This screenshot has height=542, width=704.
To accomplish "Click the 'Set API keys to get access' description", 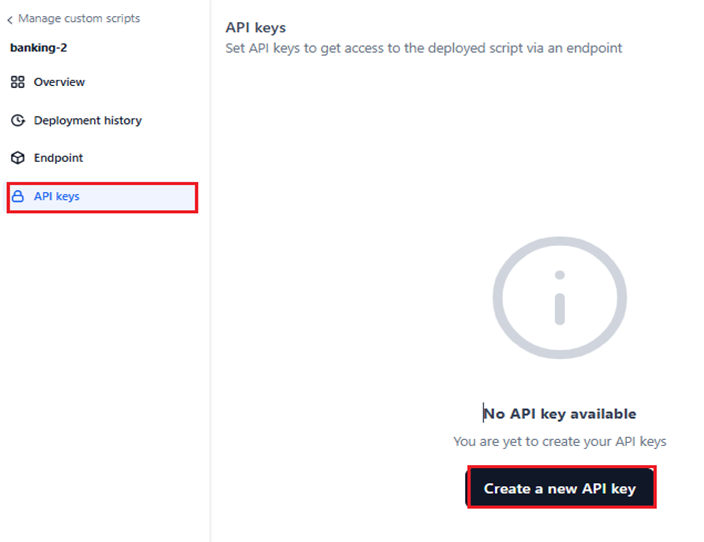I will [x=424, y=48].
